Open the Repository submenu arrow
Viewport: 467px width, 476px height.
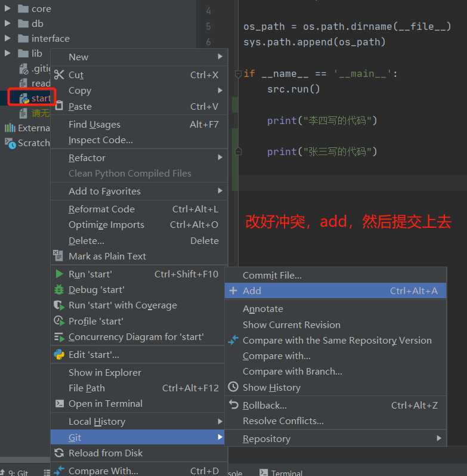point(438,438)
